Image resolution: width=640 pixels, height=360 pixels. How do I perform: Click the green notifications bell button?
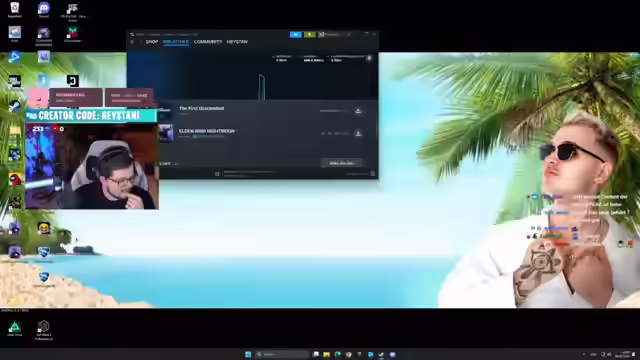(310, 35)
